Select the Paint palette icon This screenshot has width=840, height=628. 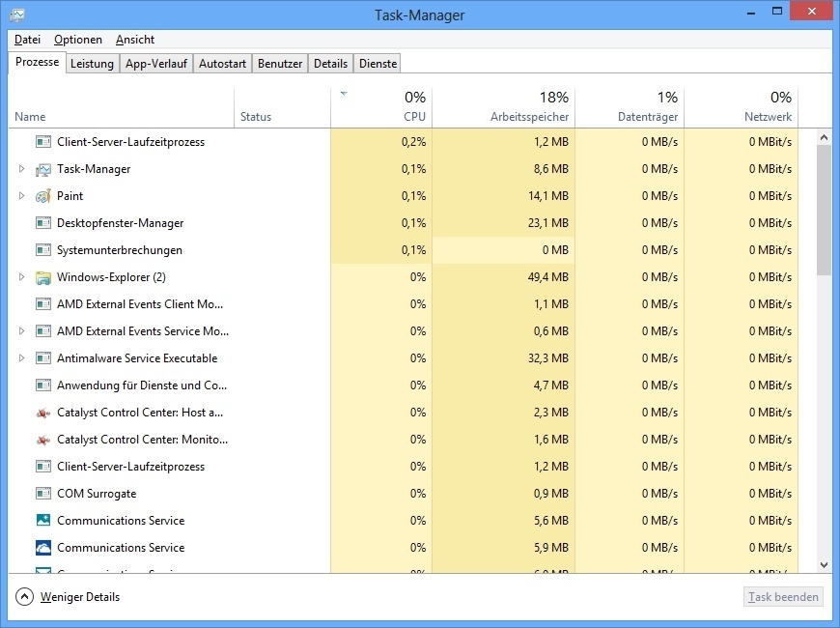(43, 196)
